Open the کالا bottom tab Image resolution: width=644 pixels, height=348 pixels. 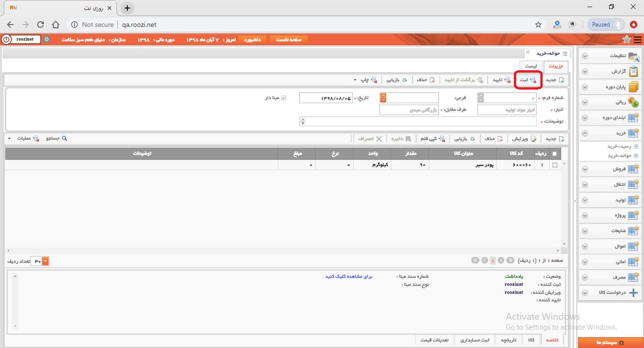tap(531, 340)
